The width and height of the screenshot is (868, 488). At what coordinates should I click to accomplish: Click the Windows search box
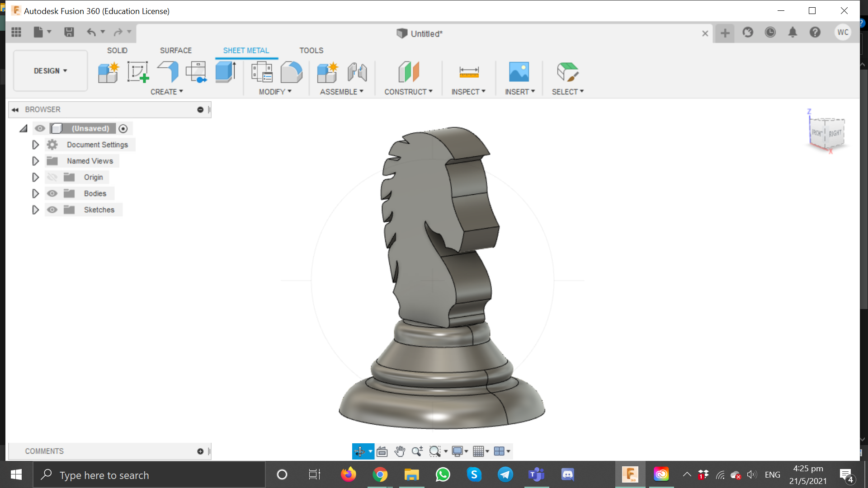point(149,475)
